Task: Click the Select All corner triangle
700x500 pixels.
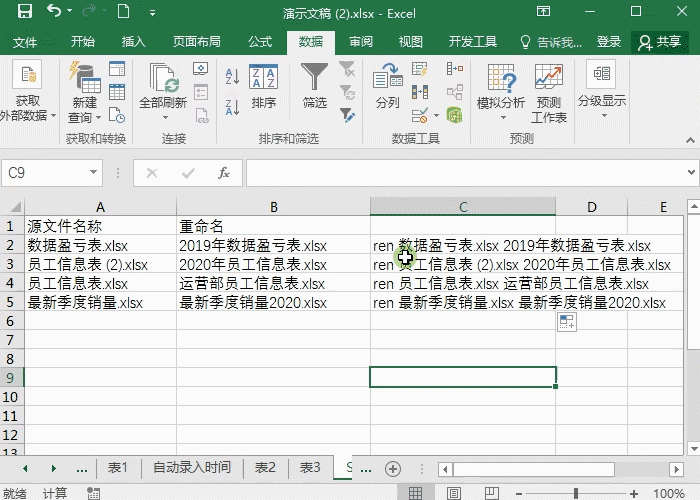Action: coord(16,207)
